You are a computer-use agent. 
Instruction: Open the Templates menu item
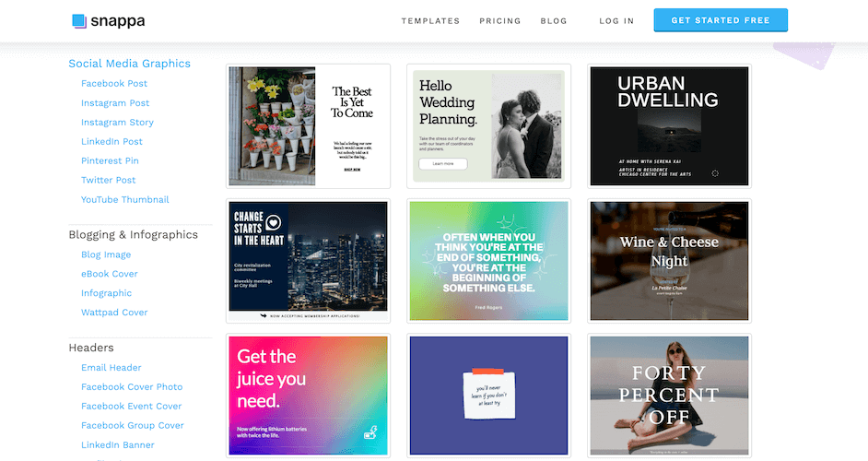coord(430,21)
